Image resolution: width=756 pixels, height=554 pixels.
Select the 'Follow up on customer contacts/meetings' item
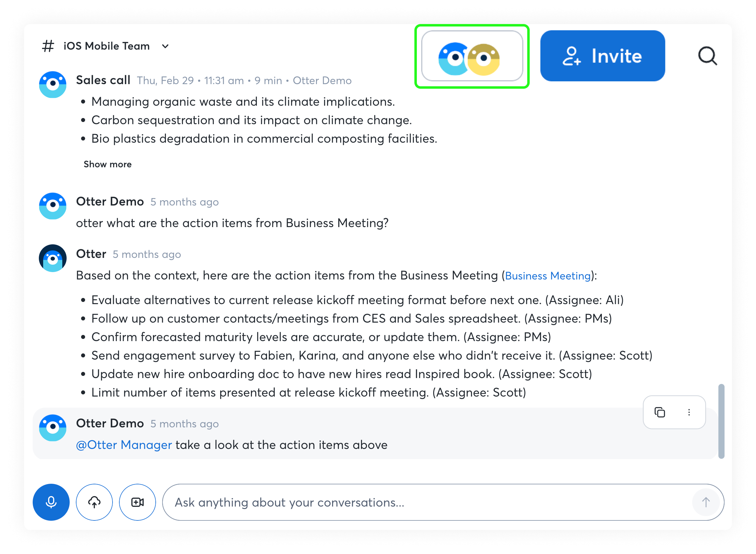351,319
